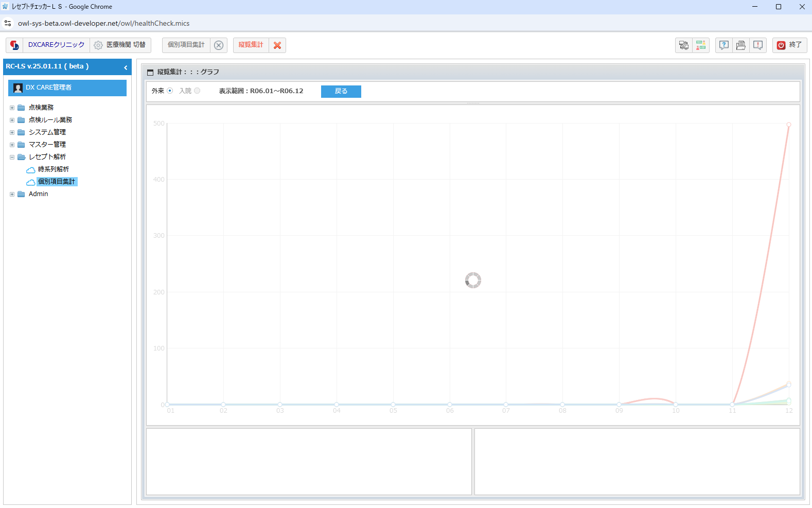Click the 縦覧集計 panel window icon
Viewport: 812px width, 508px height.
[150, 73]
